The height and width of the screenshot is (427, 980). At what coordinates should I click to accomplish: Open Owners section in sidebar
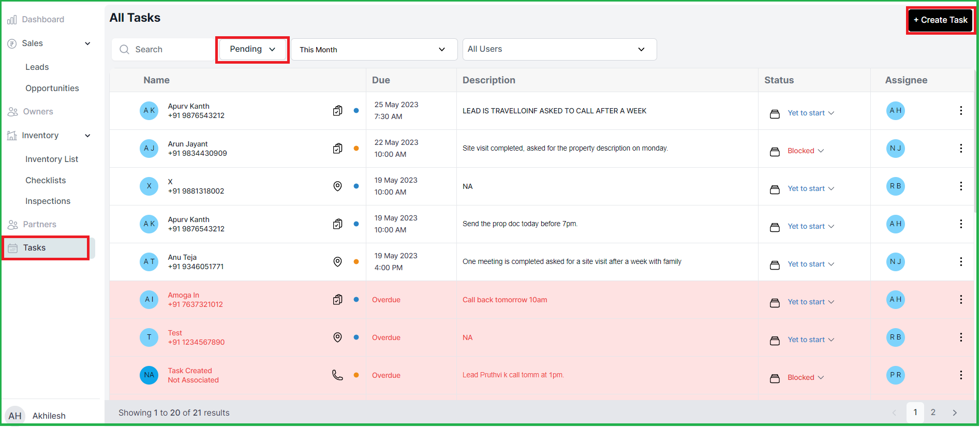pos(38,112)
